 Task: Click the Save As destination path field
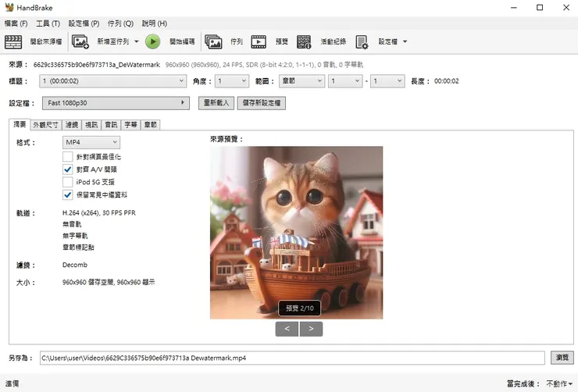(292, 358)
